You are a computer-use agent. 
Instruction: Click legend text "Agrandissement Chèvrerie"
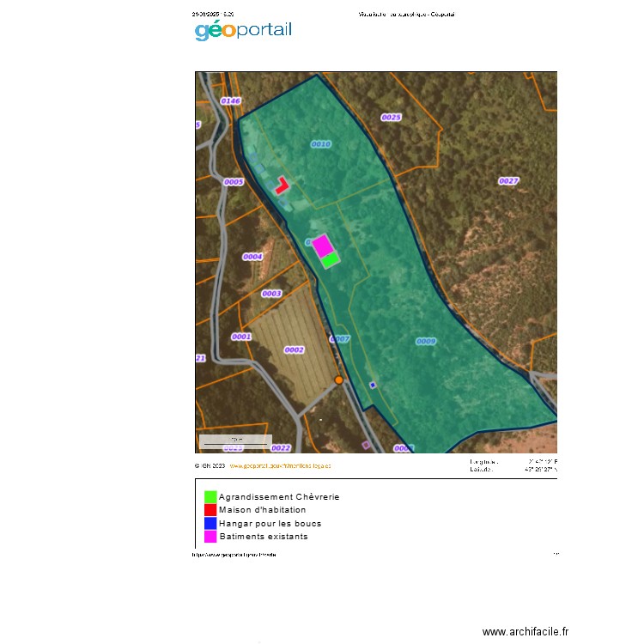(279, 497)
